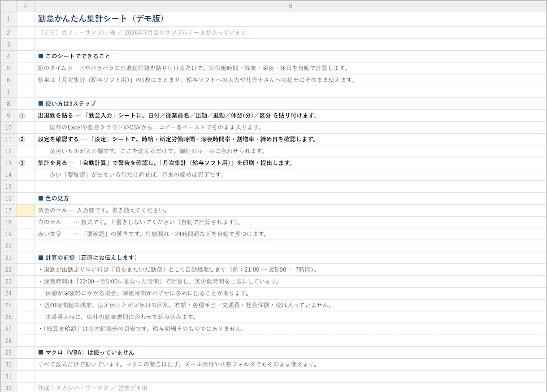Select column A header
This screenshot has width=547, height=392.
[25, 5]
